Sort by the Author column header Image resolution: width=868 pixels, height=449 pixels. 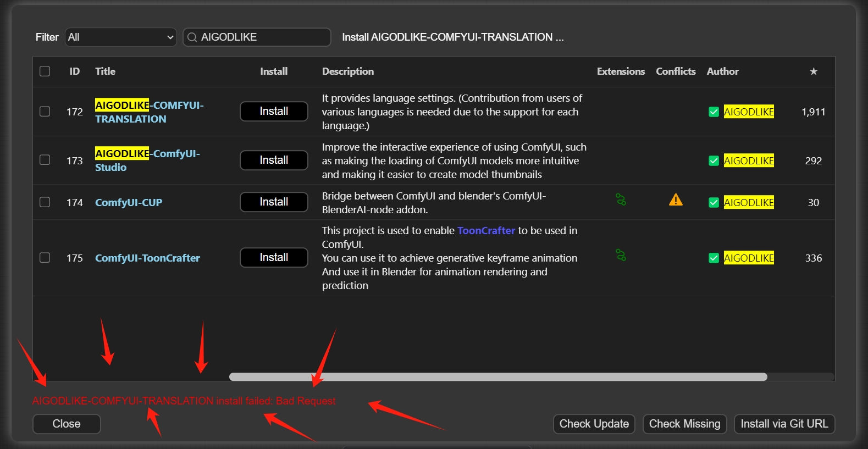click(x=723, y=71)
